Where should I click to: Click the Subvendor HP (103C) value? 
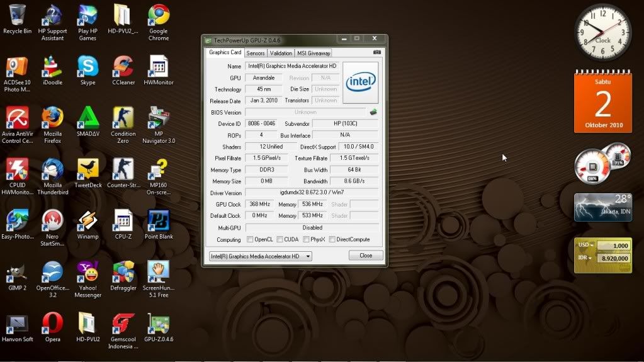point(345,123)
